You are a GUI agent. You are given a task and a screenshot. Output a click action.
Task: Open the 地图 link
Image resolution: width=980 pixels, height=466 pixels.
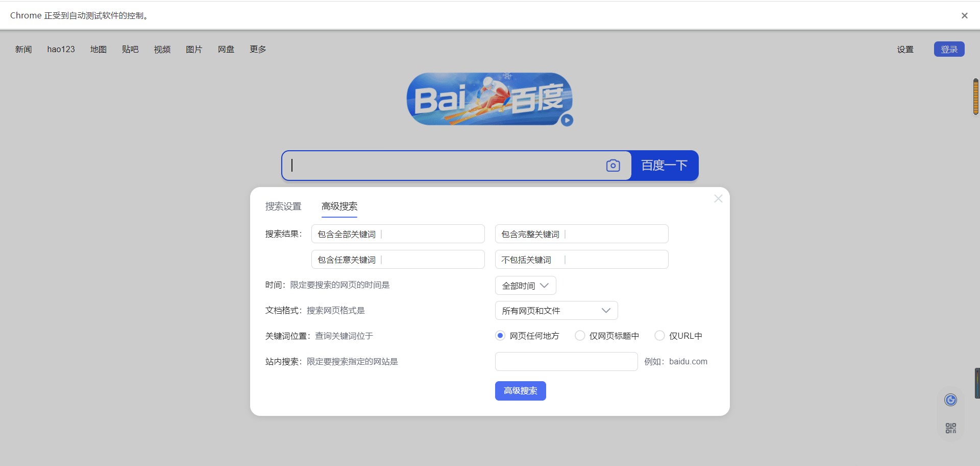[x=99, y=50]
